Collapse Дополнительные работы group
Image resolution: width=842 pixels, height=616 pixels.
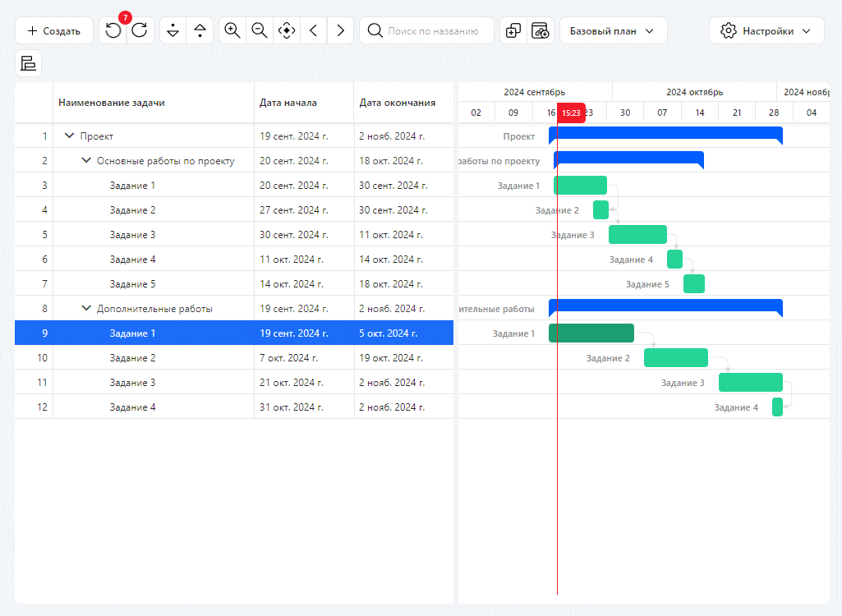point(86,308)
